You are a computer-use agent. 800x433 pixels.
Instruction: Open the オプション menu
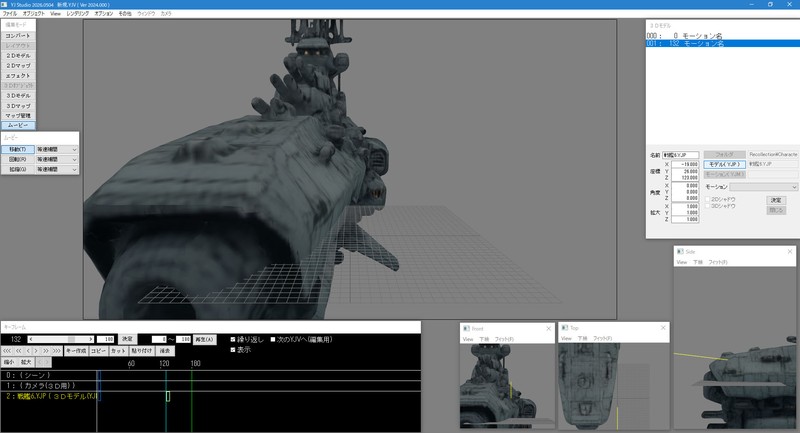[x=104, y=14]
